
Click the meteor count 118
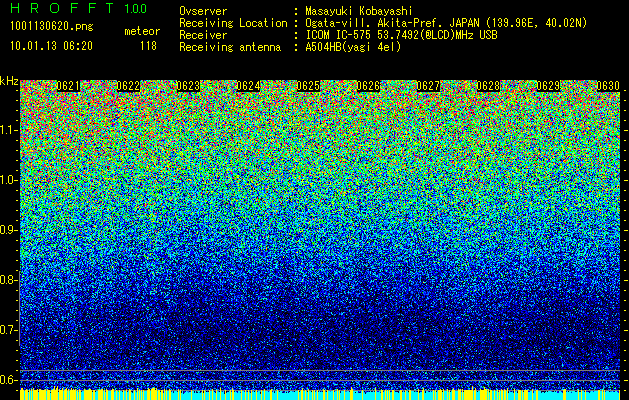(148, 46)
